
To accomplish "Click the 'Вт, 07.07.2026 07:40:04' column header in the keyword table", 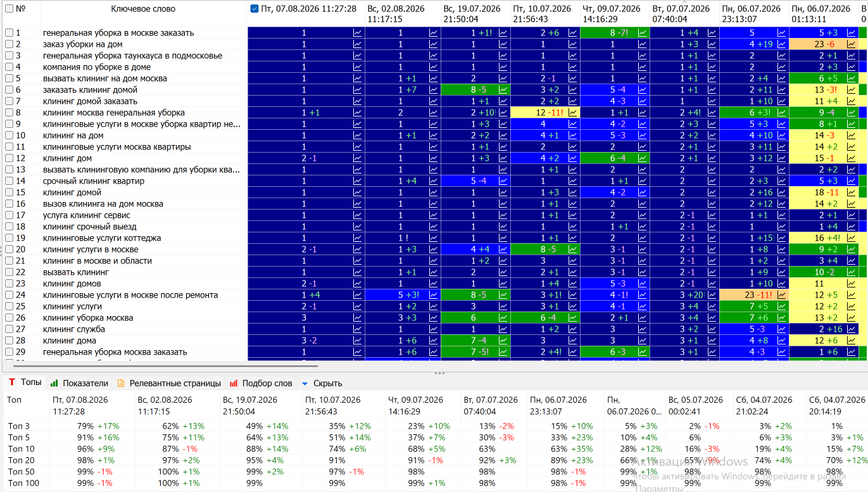I will click(684, 14).
